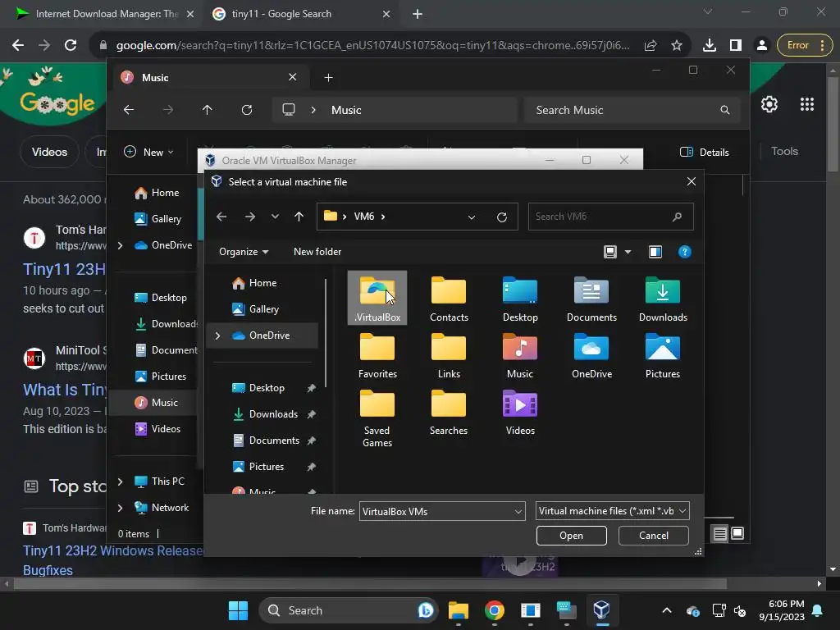Viewport: 840px width, 630px height.
Task: Expand This PC in Explorer sidebar
Action: [x=120, y=482]
